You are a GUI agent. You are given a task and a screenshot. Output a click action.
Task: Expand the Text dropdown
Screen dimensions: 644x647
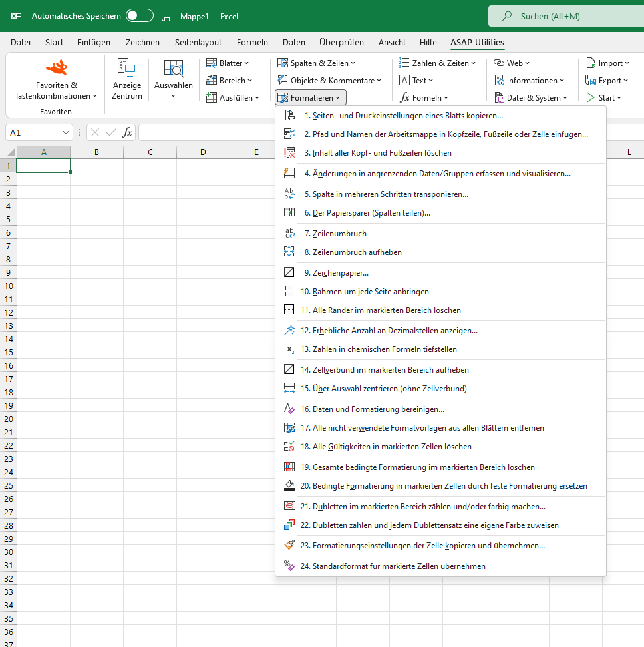[416, 80]
